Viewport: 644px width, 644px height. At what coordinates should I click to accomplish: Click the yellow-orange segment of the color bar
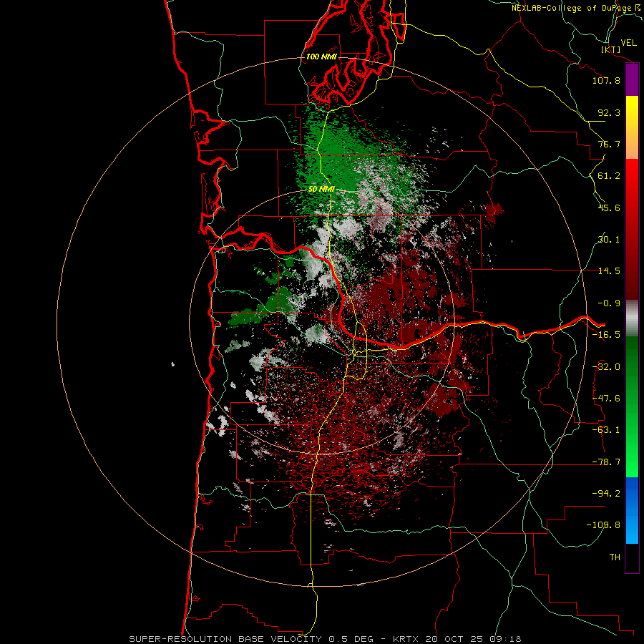[632, 127]
